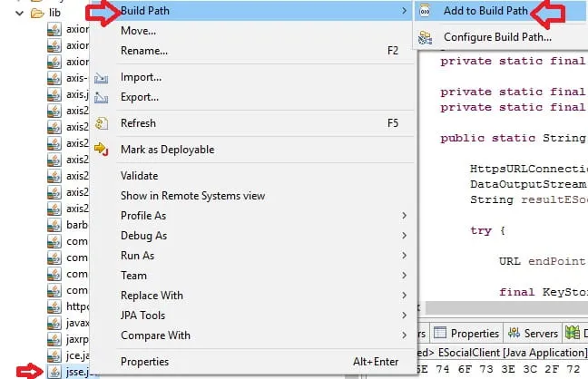The width and height of the screenshot is (588, 379).
Task: Click the lib folder icon
Action: click(37, 14)
